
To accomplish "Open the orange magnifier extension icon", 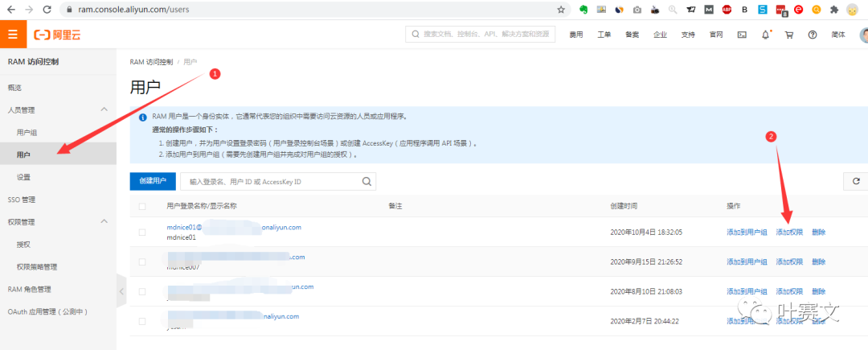I will pyautogui.click(x=816, y=10).
